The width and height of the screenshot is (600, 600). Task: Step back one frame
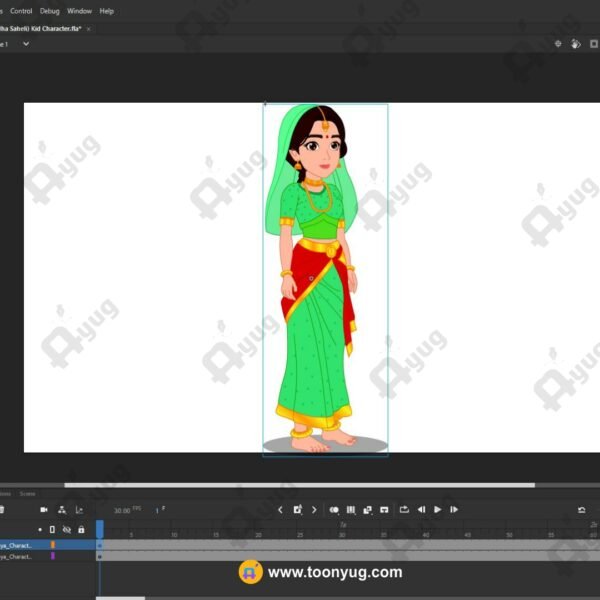(x=421, y=510)
